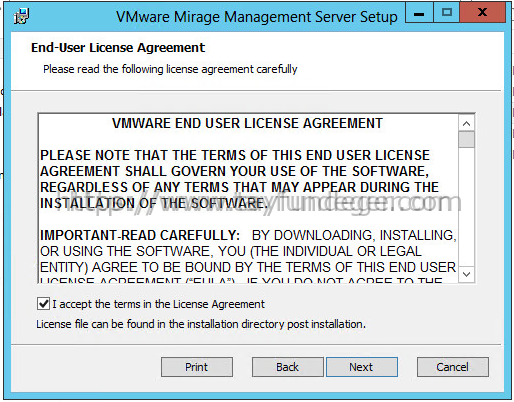
Task: Click the 'PLEASE NOTE THAT THE TERMS' paragraph
Action: pos(239,179)
